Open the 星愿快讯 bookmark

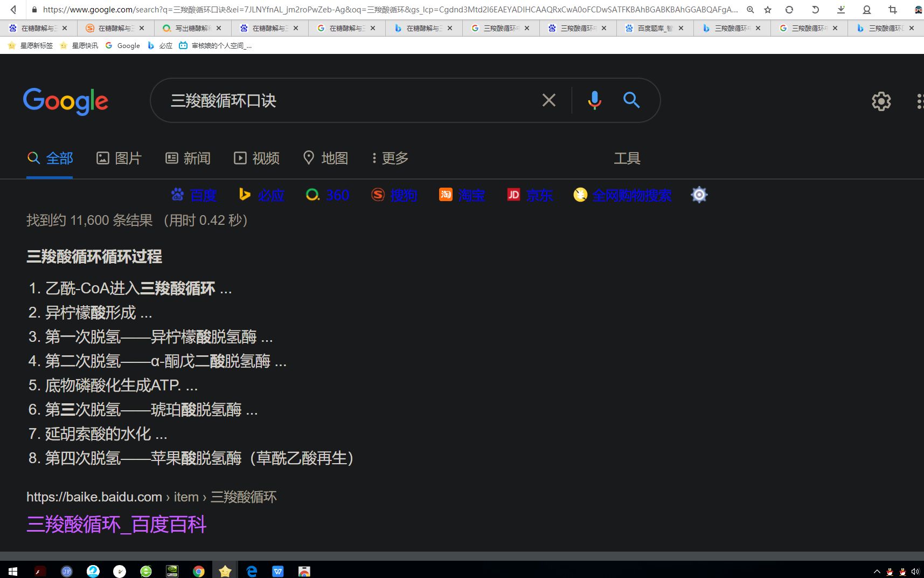tap(79, 45)
